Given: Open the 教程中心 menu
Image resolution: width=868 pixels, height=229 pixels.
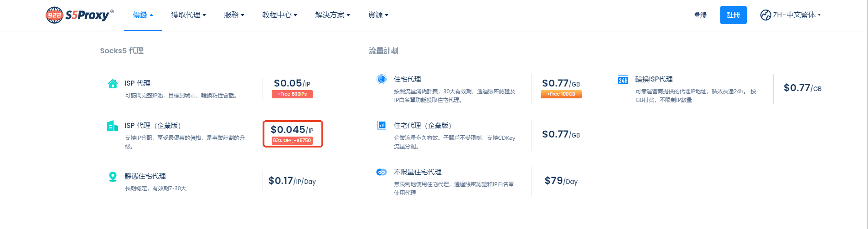Looking at the screenshot, I should (279, 15).
